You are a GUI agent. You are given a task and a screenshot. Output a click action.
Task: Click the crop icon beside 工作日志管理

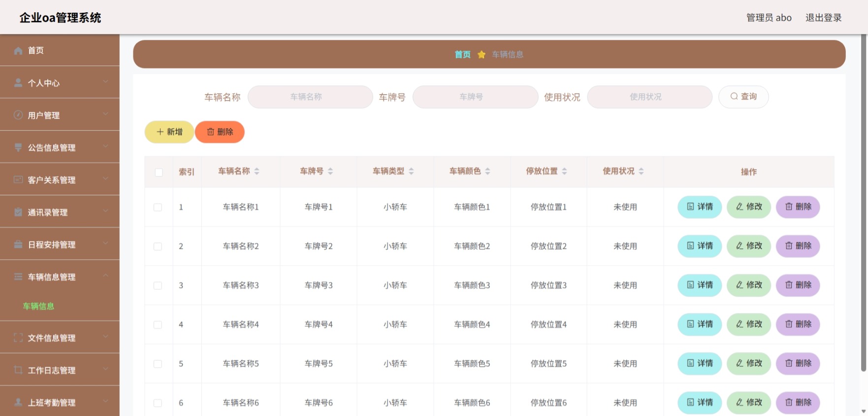click(18, 370)
